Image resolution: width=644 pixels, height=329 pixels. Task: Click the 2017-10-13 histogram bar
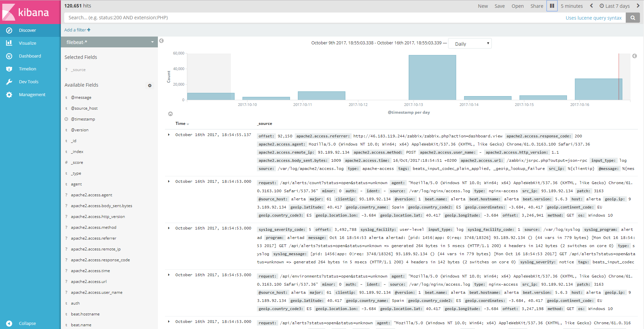[x=432, y=78]
